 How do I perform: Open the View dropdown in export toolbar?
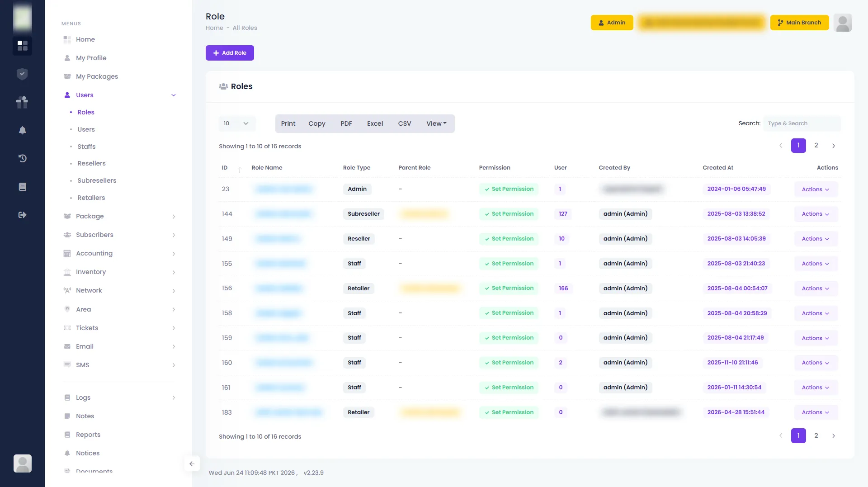coord(436,123)
